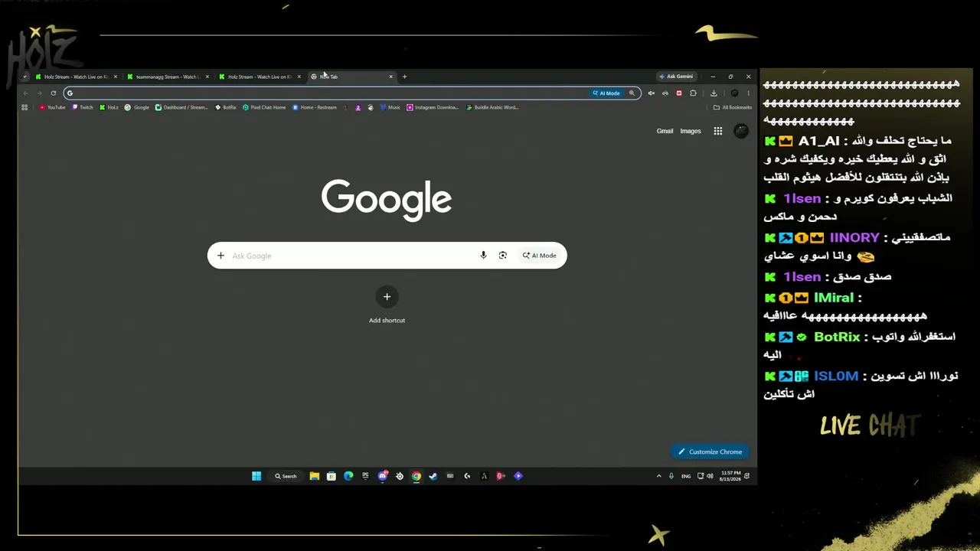
Task: Open Google Chrome icon in the taskbar
Action: 416,476
